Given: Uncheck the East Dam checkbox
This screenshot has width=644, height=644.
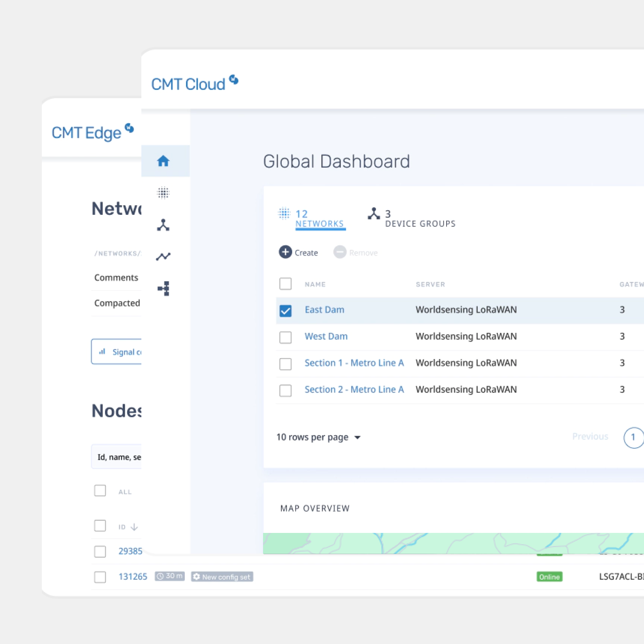Looking at the screenshot, I should pyautogui.click(x=285, y=311).
